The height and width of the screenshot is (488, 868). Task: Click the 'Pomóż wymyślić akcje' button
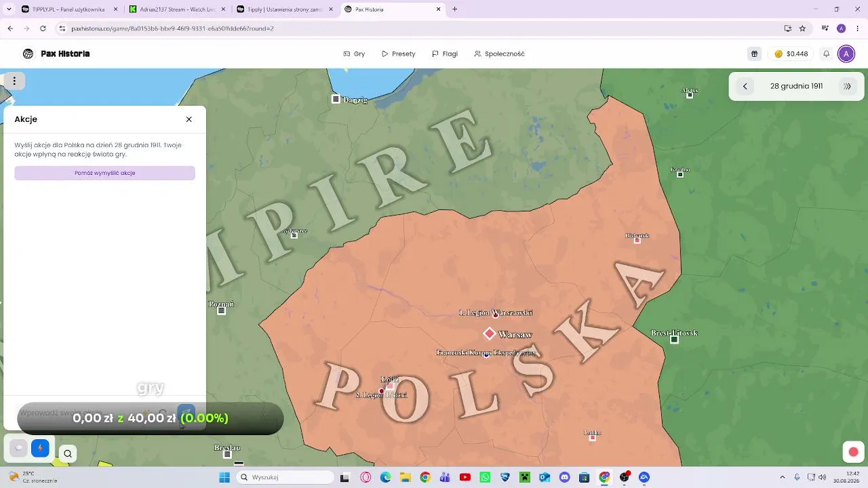104,173
